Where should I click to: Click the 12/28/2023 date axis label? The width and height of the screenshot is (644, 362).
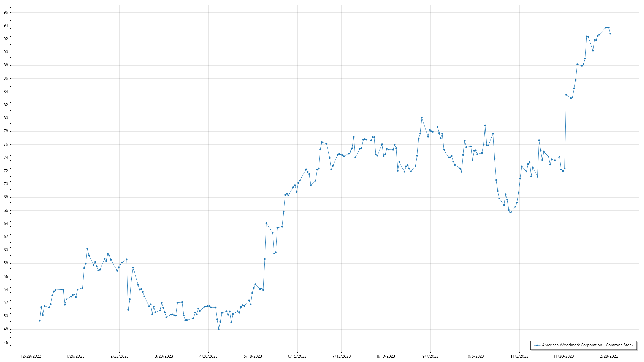[608, 356]
